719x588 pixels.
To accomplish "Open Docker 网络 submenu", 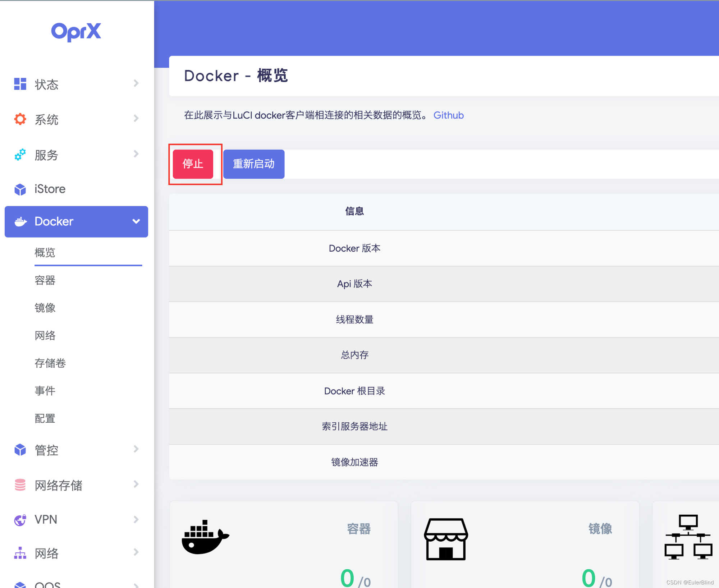I will [45, 335].
